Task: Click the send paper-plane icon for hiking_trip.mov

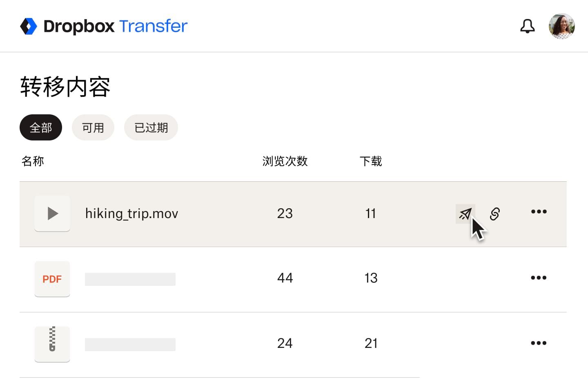Action: pyautogui.click(x=465, y=214)
